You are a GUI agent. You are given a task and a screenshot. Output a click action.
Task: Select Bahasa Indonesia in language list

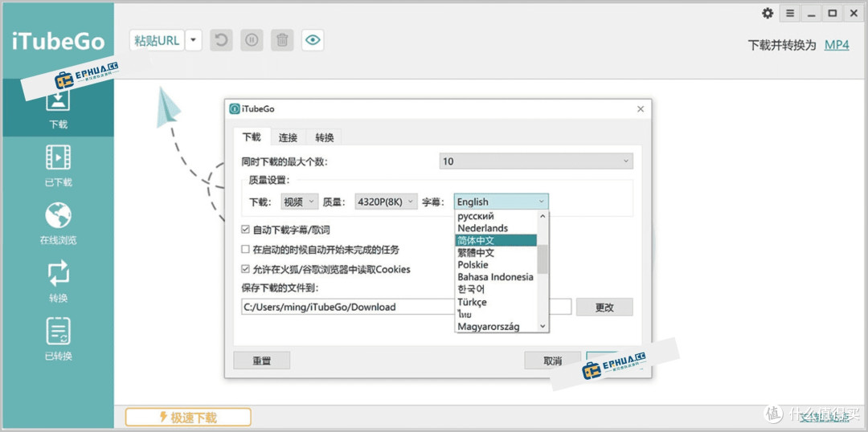(496, 277)
